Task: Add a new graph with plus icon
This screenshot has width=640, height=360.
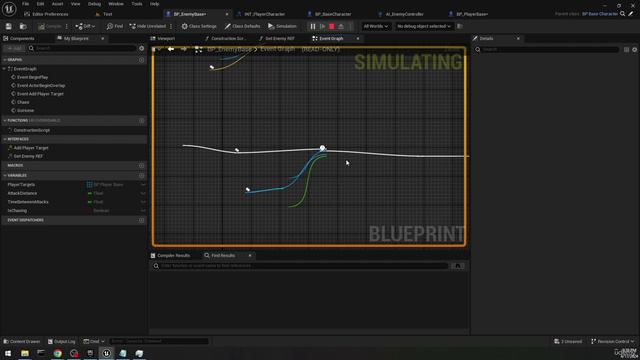Action: tap(142, 60)
